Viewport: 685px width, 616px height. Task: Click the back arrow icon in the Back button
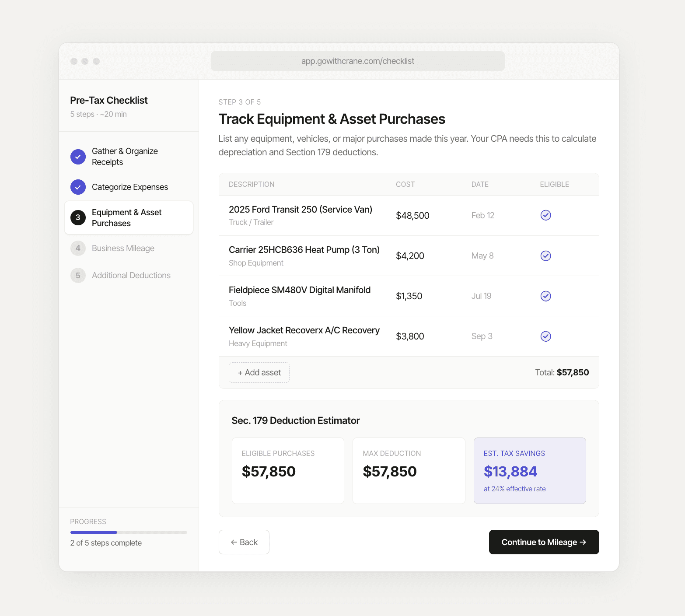click(x=234, y=542)
